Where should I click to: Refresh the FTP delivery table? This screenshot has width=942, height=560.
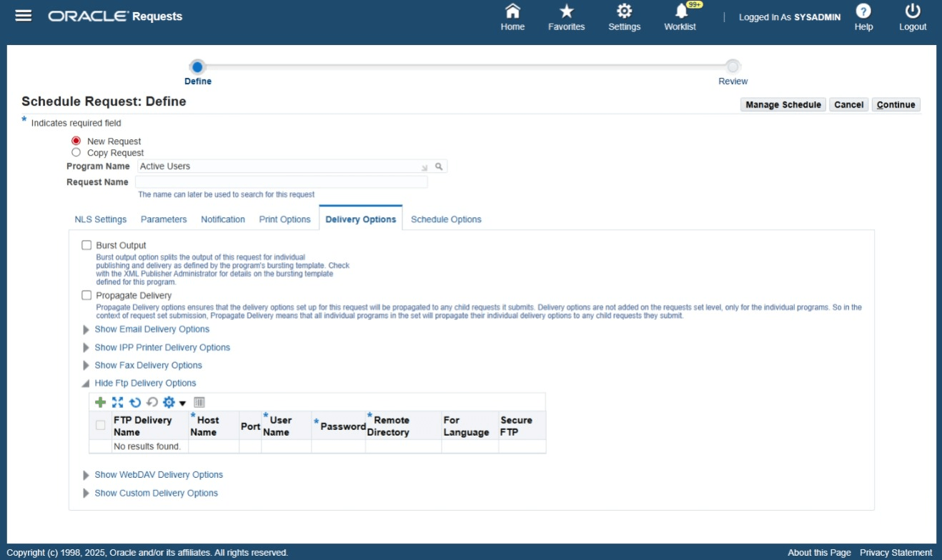(134, 401)
